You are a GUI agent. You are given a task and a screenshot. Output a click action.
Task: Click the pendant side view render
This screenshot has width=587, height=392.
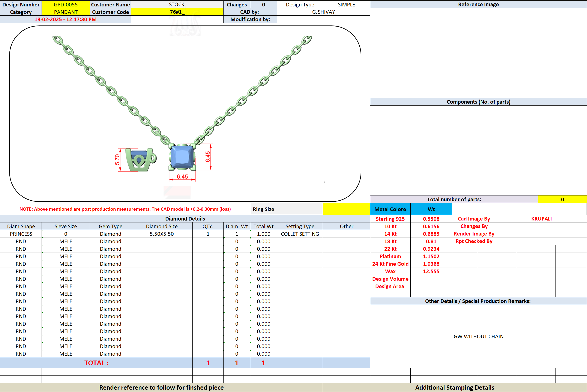(141, 160)
